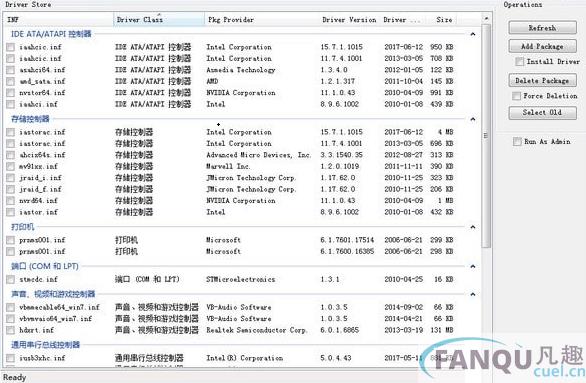Collapse the IDE ATA/ATAPI group chevron
The height and width of the screenshot is (383, 586).
coord(473,34)
